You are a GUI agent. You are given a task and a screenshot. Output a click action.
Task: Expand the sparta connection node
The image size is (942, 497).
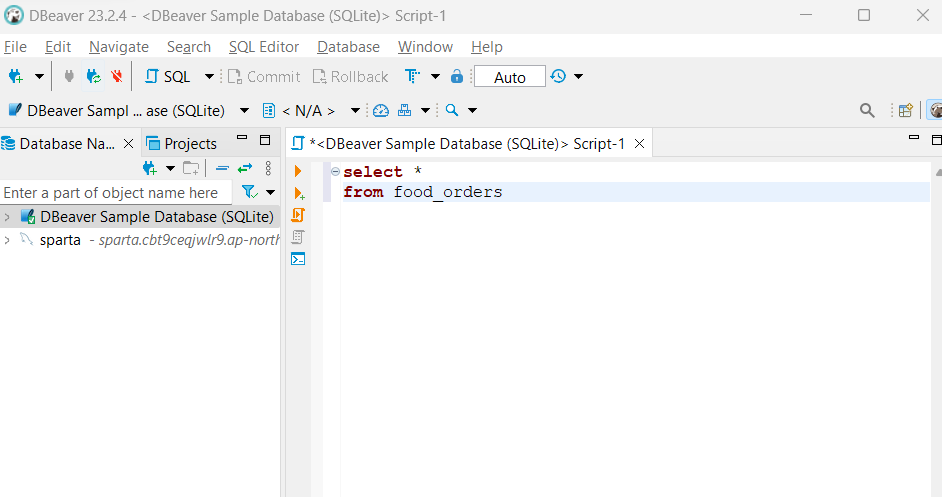pos(7,240)
